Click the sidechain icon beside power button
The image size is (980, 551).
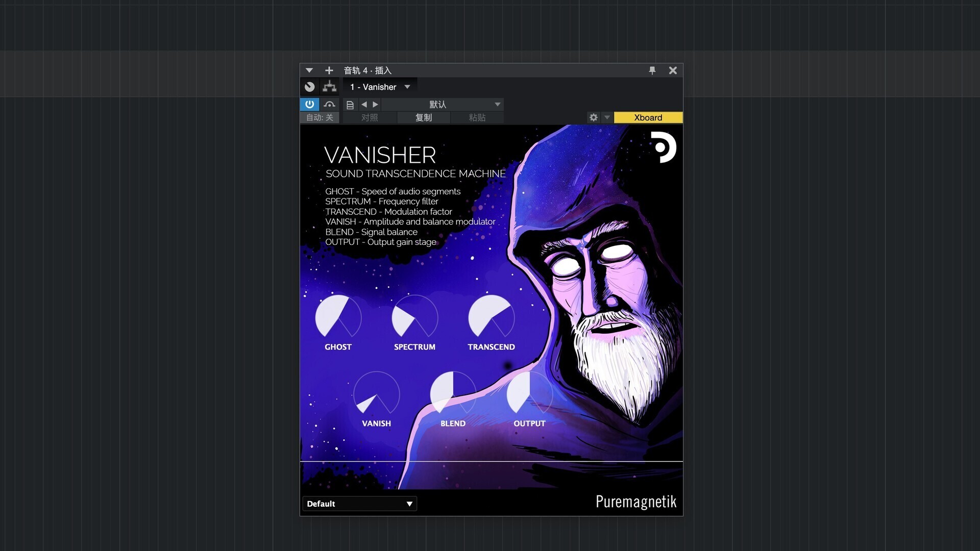pyautogui.click(x=329, y=105)
